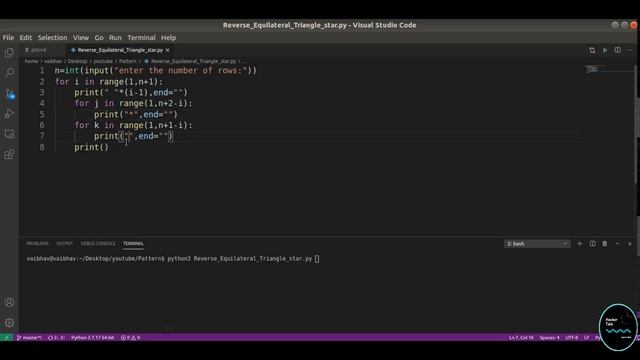Open the Run menu
Screen dimensions: 640x360
pyautogui.click(x=115, y=38)
